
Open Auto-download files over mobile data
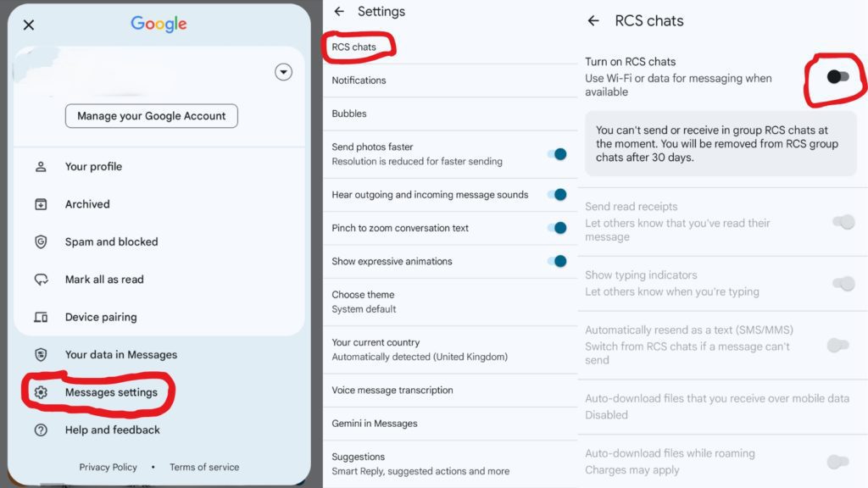pos(722,407)
